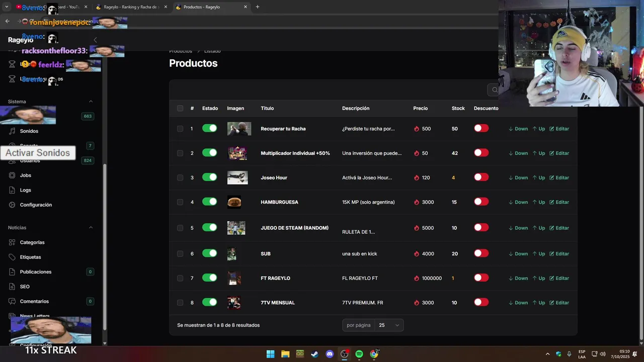Screen dimensions: 644x362
Task: Move JUEGO DE STEAM Down
Action: 518,228
